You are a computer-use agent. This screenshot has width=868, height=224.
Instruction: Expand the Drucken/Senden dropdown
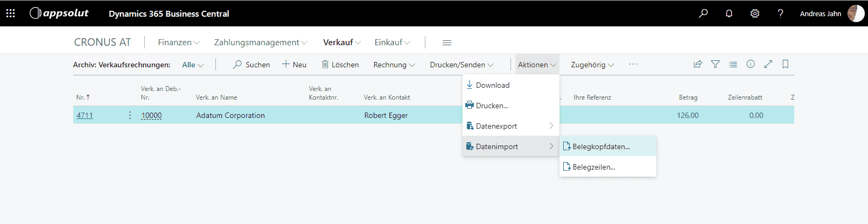tap(461, 65)
